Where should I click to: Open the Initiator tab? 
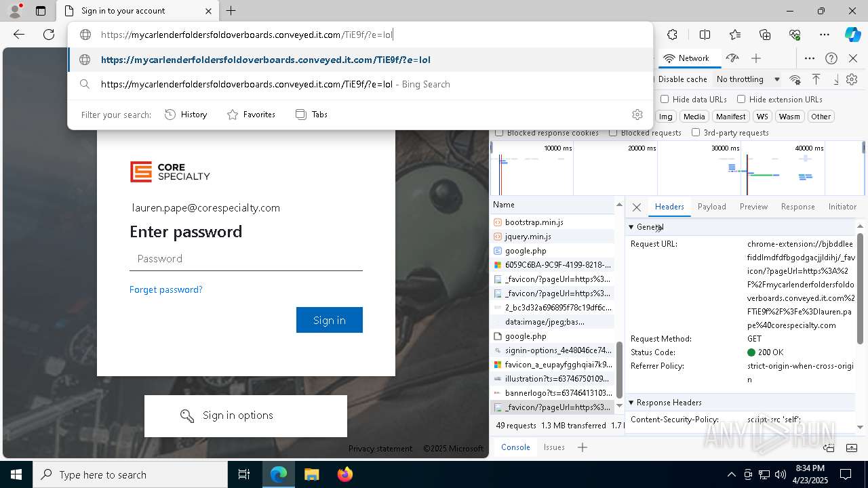842,207
